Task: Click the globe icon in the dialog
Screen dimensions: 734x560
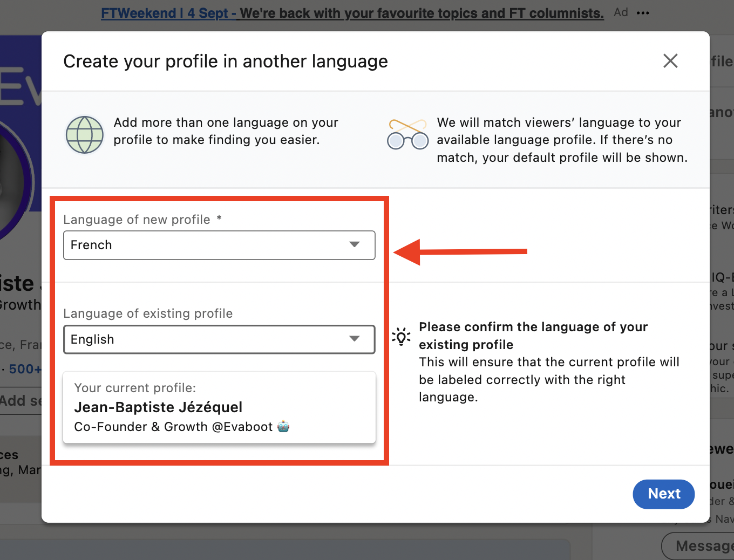Action: pos(84,135)
